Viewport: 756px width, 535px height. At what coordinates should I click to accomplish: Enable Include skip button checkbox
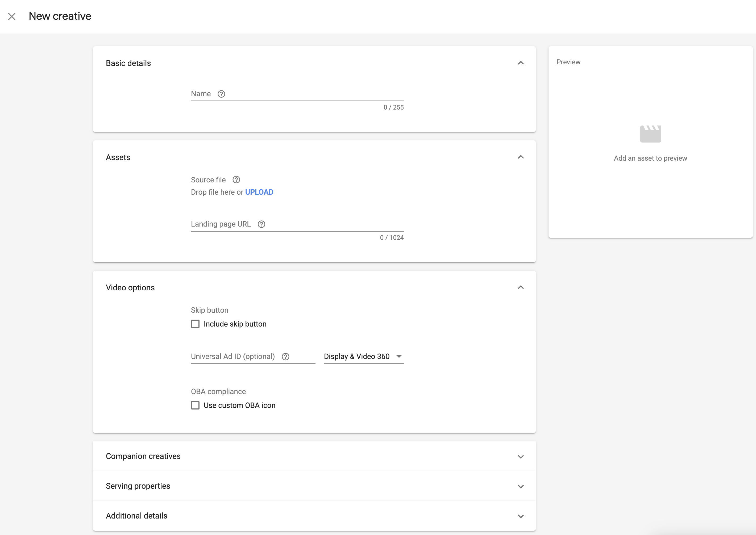click(195, 324)
